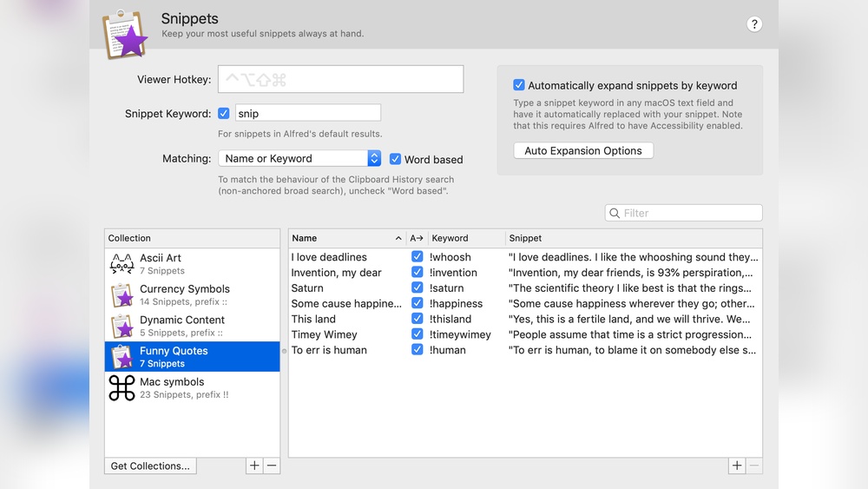The width and height of the screenshot is (868, 489).
Task: Click the Mac symbols command-key icon
Action: (122, 387)
